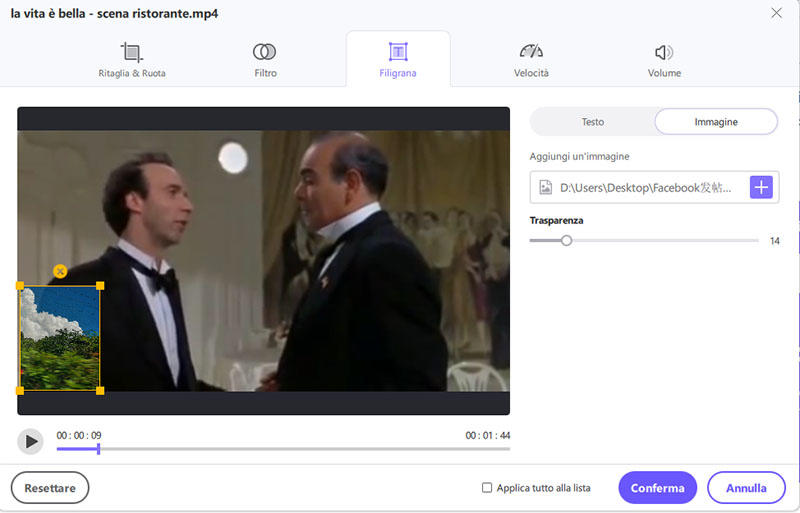Image resolution: width=800 pixels, height=513 pixels.
Task: Click the Aggiungi un'immagine label
Action: (x=579, y=156)
